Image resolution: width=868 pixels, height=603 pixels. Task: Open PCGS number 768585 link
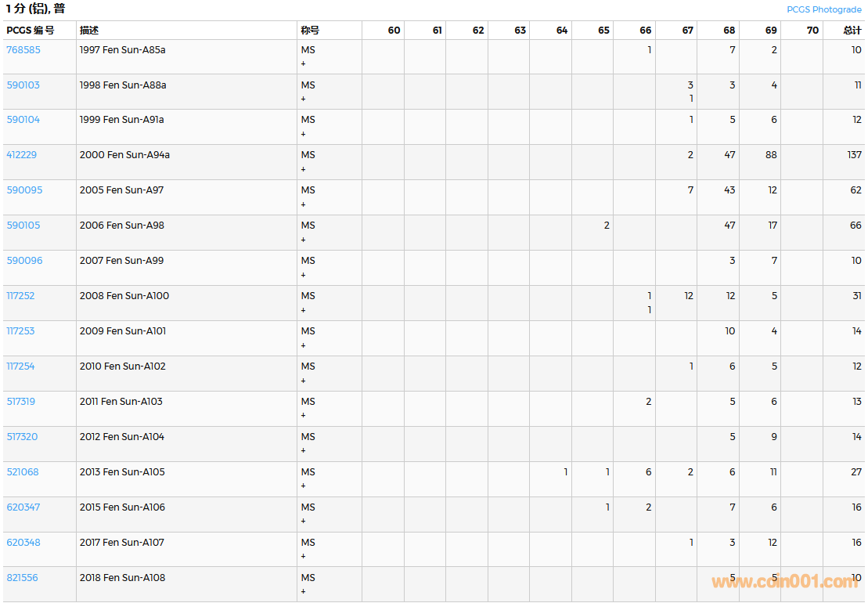point(23,49)
